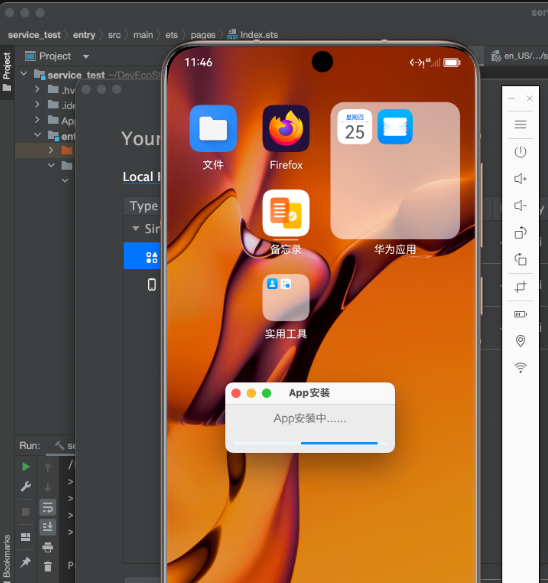Print the Run console output
548x583 pixels.
[x=48, y=547]
